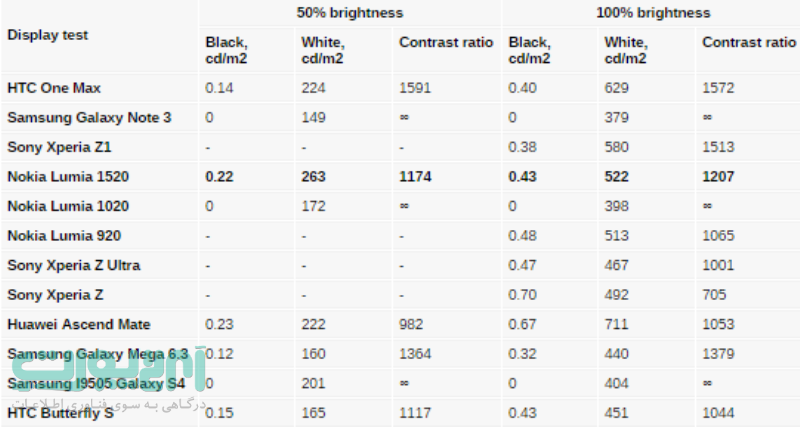Select the "100% brightness" column group header

(653, 13)
